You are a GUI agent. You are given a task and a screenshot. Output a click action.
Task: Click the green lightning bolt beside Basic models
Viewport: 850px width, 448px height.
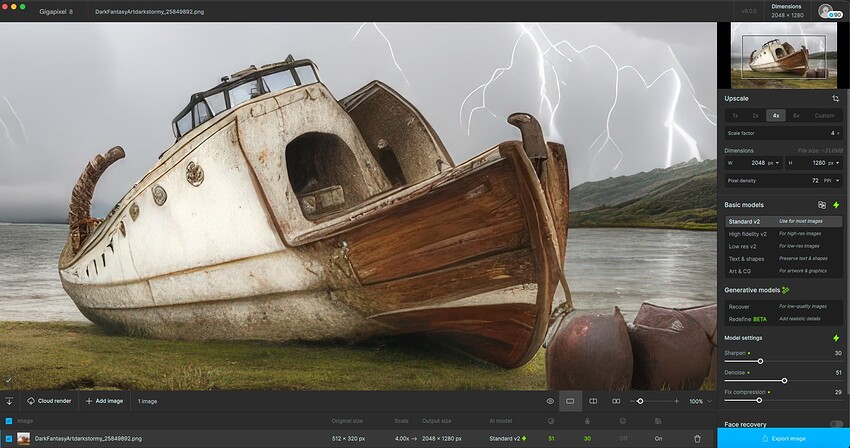tap(836, 204)
